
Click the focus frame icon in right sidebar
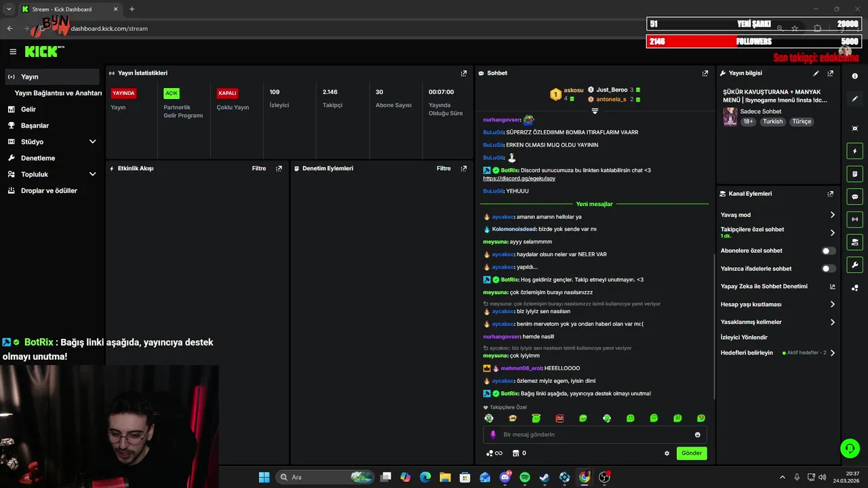(855, 128)
